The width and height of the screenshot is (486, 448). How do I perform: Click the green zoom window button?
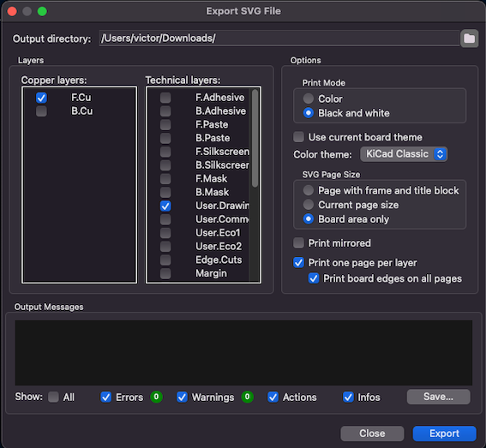[42, 11]
